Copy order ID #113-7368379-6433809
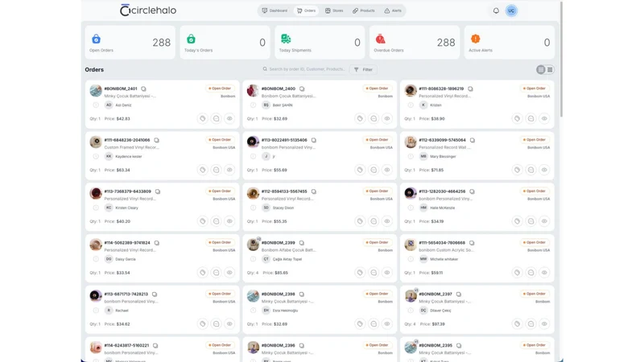Viewport: 644px width, 362px height. pyautogui.click(x=158, y=191)
